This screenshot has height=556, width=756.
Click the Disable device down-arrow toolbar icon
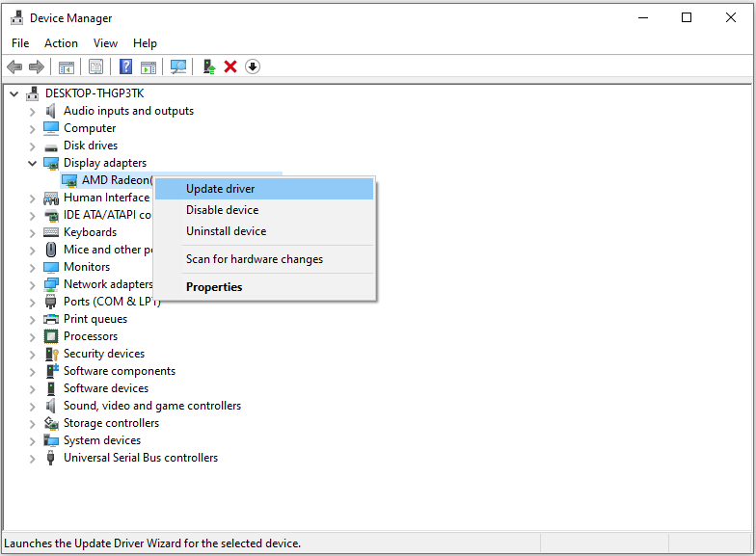[253, 66]
